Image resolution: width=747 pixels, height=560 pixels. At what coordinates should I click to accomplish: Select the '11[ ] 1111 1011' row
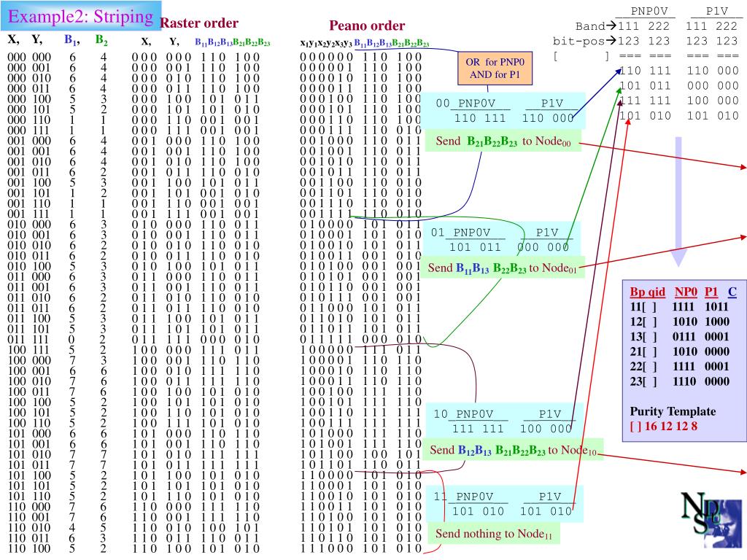pos(679,307)
